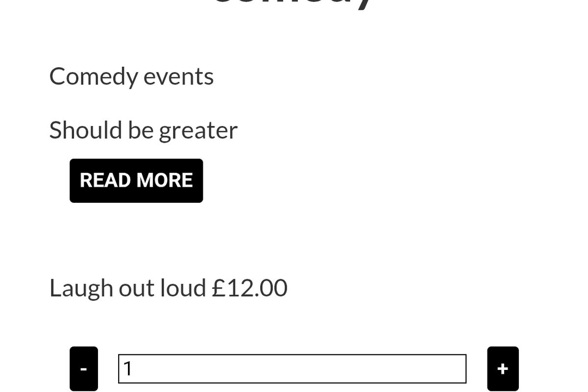The width and height of the screenshot is (588, 392).
Task: Click the £12.00 ticket price
Action: (x=249, y=288)
